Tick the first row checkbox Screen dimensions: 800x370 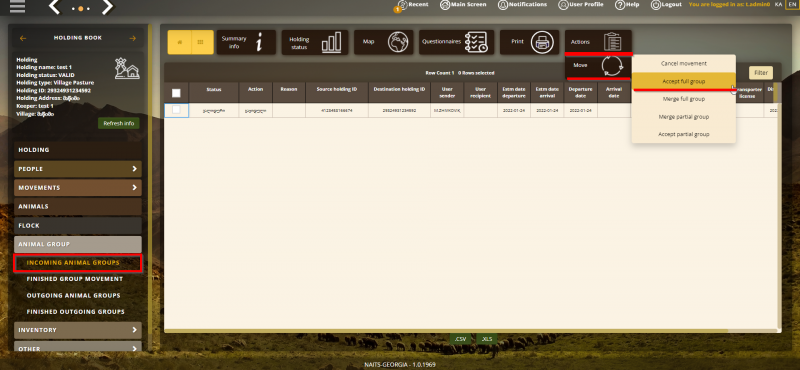[176, 110]
